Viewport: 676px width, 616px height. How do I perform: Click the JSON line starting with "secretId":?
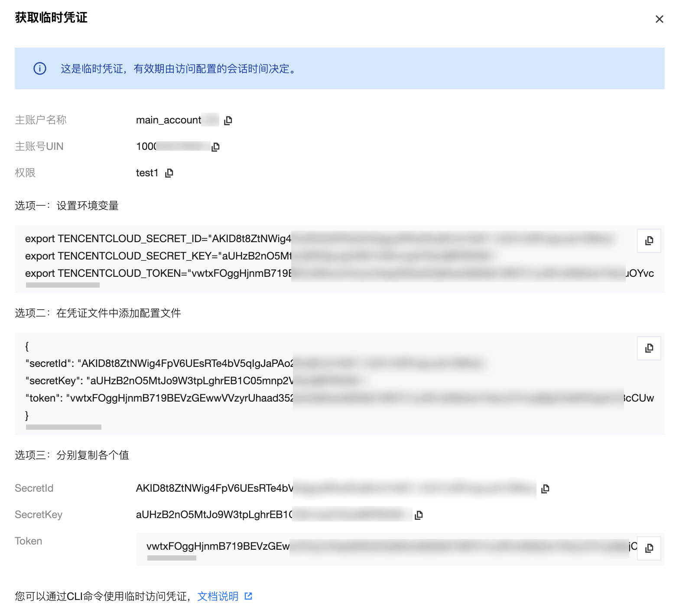255,363
